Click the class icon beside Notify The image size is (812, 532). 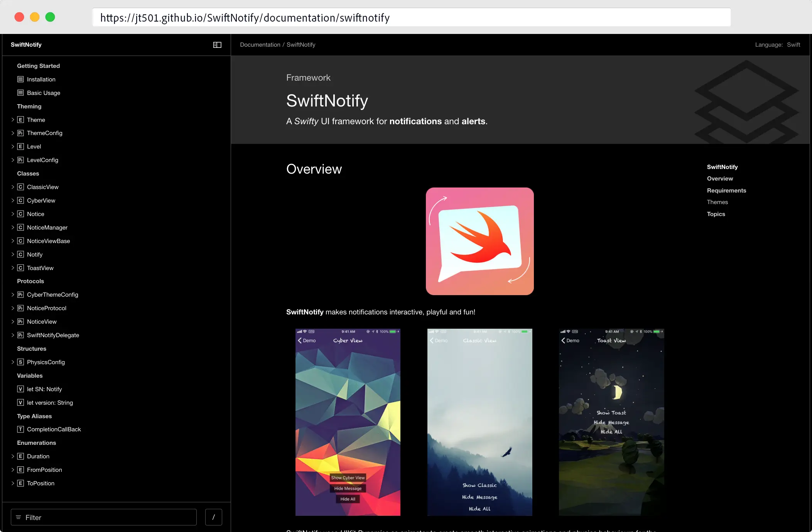20,254
